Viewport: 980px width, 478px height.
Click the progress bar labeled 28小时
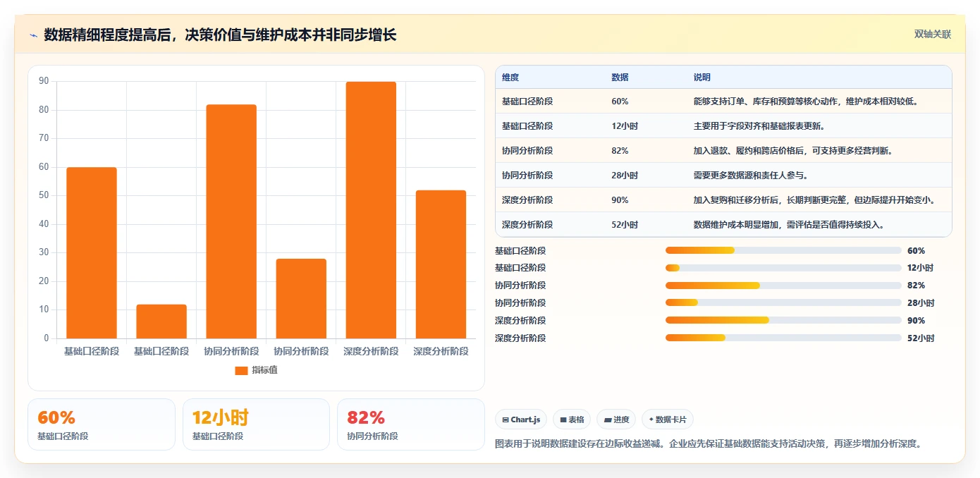783,303
